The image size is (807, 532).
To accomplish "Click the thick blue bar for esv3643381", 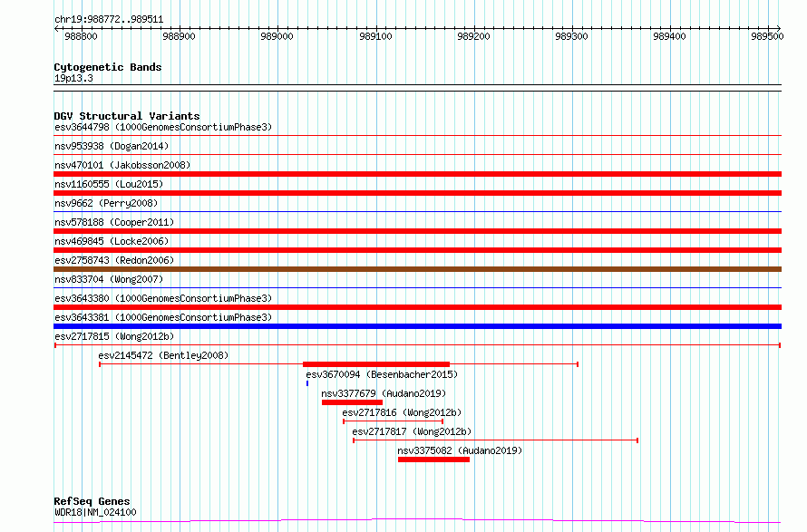I will coord(417,326).
